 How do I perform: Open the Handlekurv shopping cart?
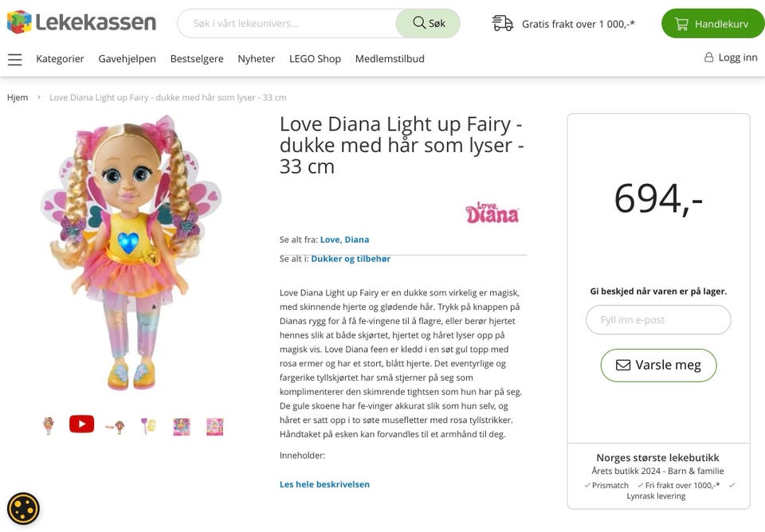point(712,24)
